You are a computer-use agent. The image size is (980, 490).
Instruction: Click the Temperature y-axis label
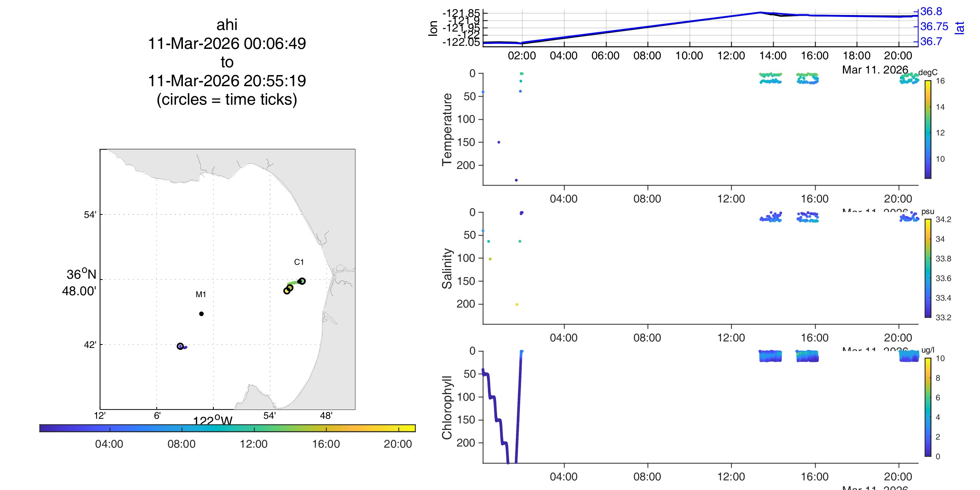click(447, 129)
